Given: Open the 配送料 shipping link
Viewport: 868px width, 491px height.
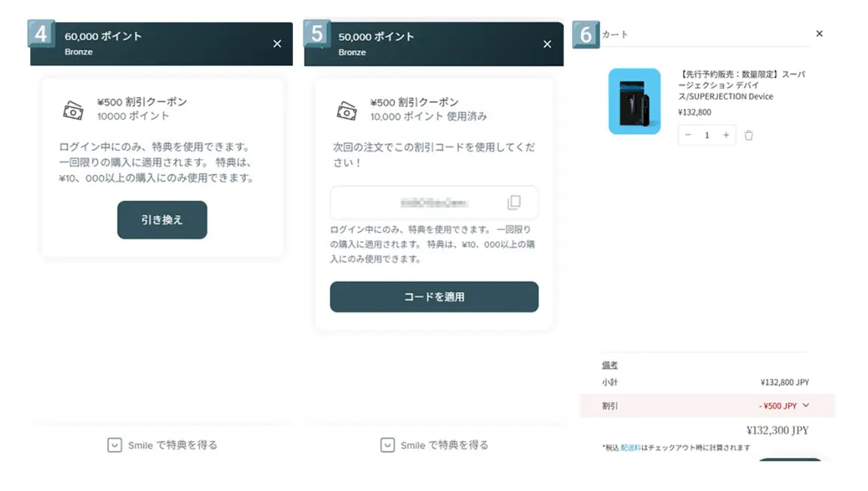Looking at the screenshot, I should 630,447.
